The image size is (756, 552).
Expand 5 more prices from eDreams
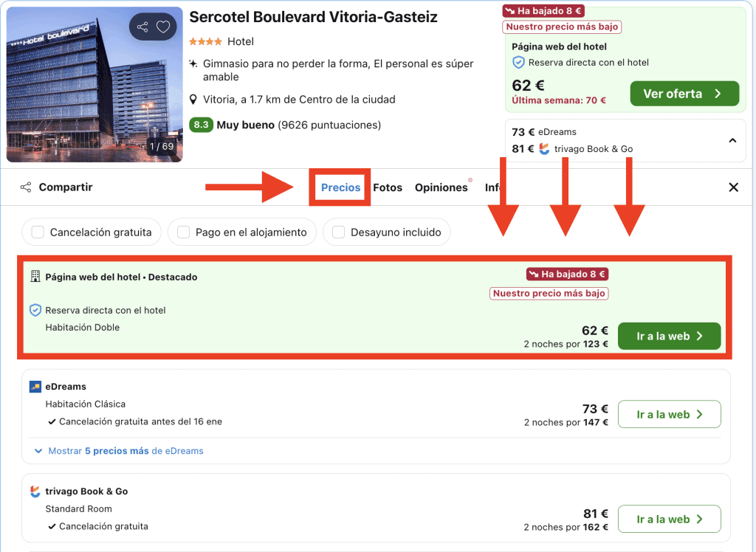[118, 451]
